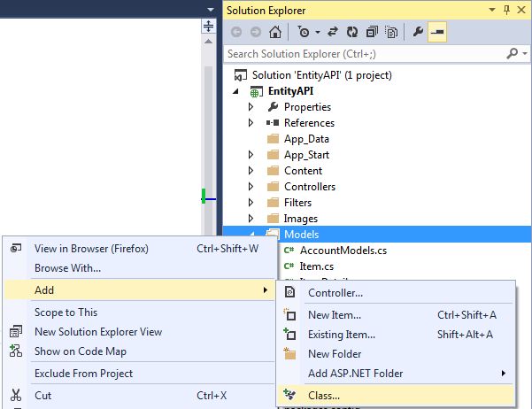Click the App_Start folder icon
The image size is (532, 409).
273,155
